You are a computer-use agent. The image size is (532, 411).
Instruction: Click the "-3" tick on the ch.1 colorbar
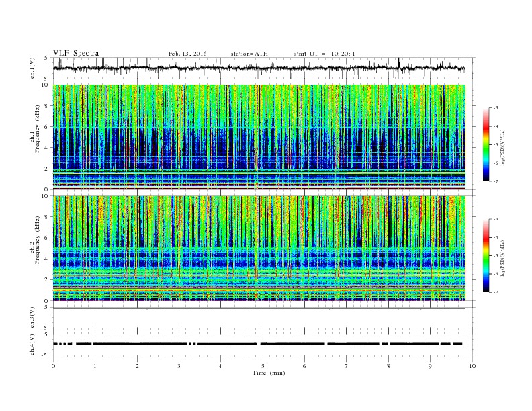tap(496, 108)
